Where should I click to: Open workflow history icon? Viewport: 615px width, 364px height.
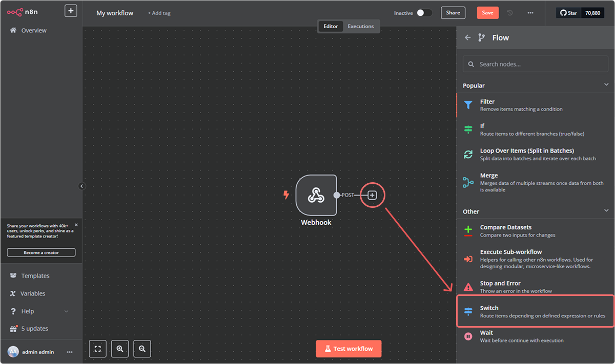click(x=510, y=13)
